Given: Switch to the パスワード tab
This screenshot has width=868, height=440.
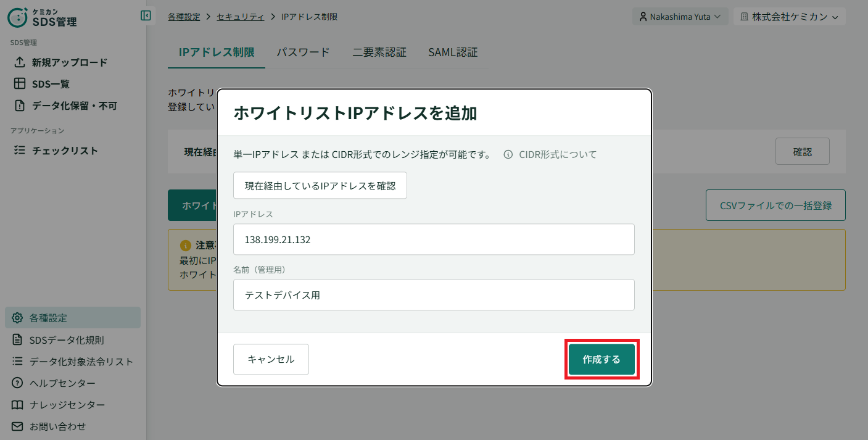Looking at the screenshot, I should pyautogui.click(x=303, y=52).
